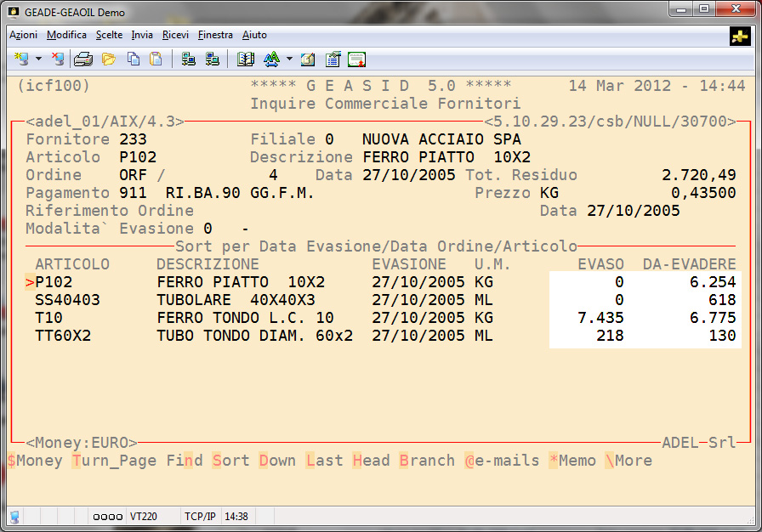This screenshot has width=762, height=532.
Task: Click the printer icon in the toolbar
Action: click(82, 59)
